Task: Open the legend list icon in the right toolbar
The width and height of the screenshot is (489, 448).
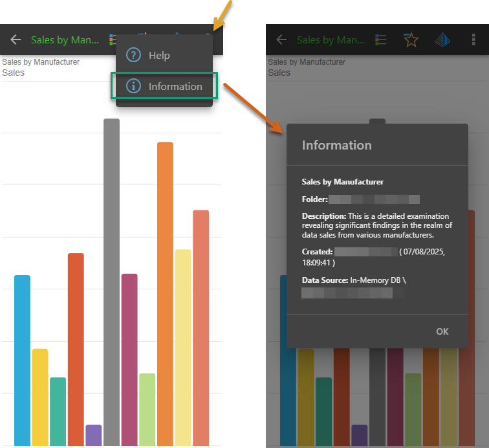Action: tap(380, 40)
